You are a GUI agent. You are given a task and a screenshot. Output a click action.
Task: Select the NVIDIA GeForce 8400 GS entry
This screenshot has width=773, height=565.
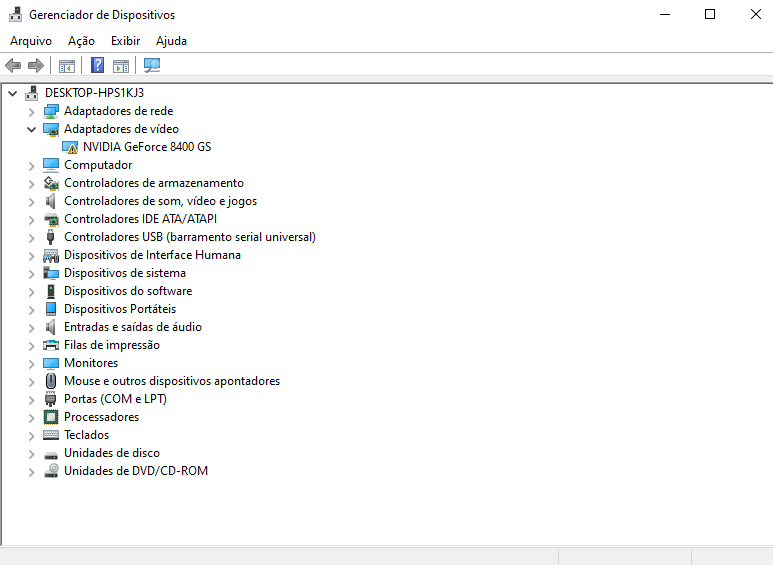click(147, 147)
